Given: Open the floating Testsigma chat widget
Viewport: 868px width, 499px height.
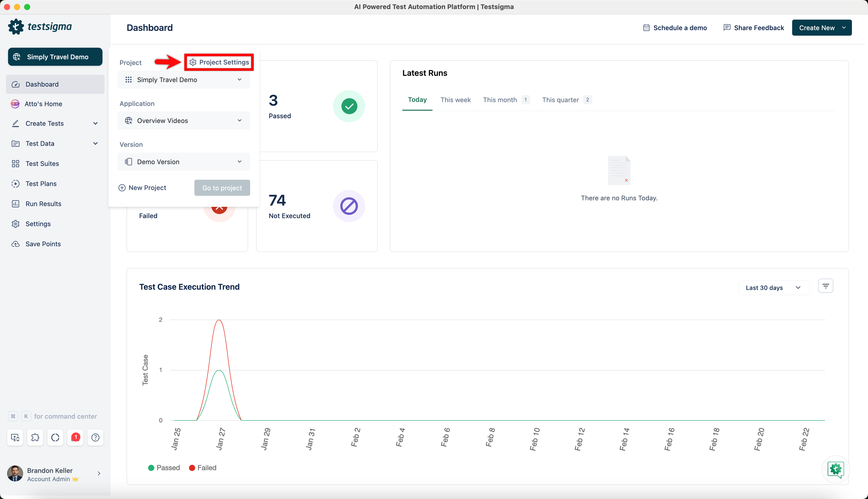Looking at the screenshot, I should pyautogui.click(x=835, y=469).
